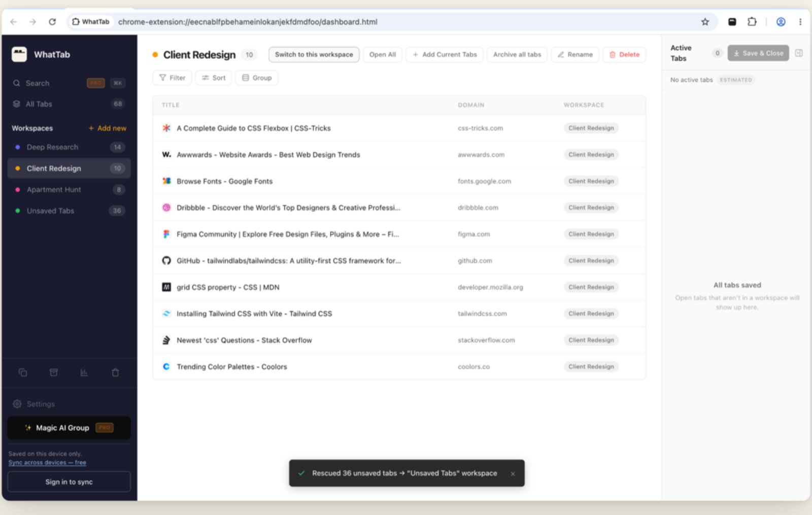Click the Client Redesign tag in github.com row
Viewport: 812px width, 515px height.
591,260
